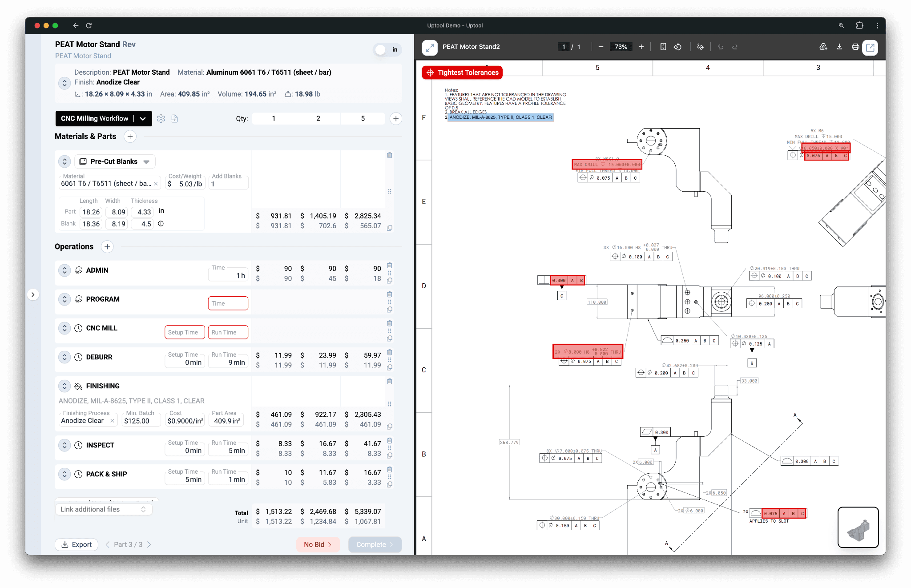Click the blank size info icon

pos(161,224)
